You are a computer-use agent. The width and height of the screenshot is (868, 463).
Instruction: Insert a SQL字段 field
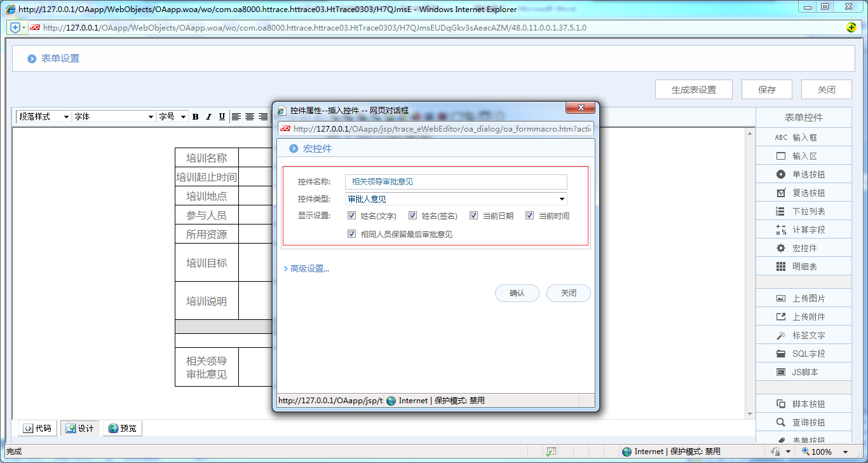tap(804, 353)
